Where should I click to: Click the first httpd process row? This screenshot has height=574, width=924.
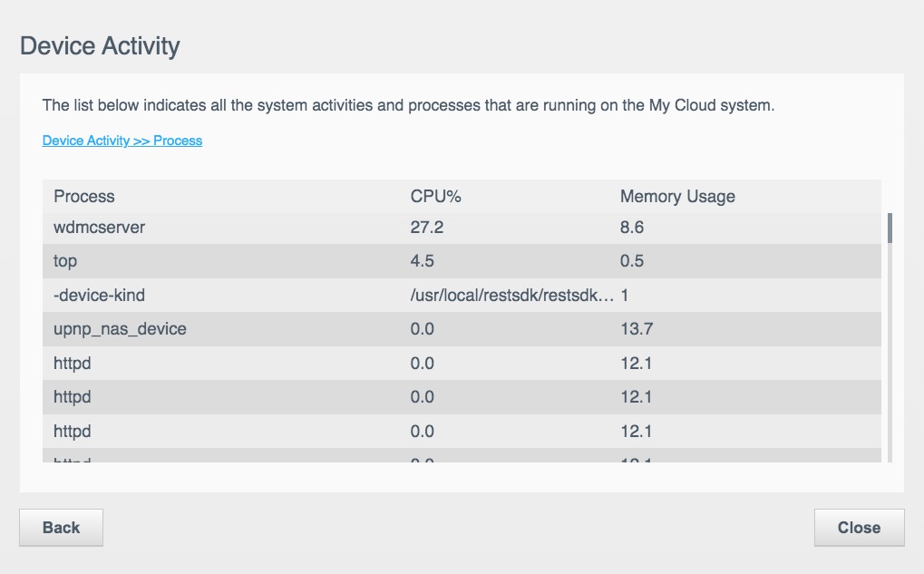pos(73,364)
